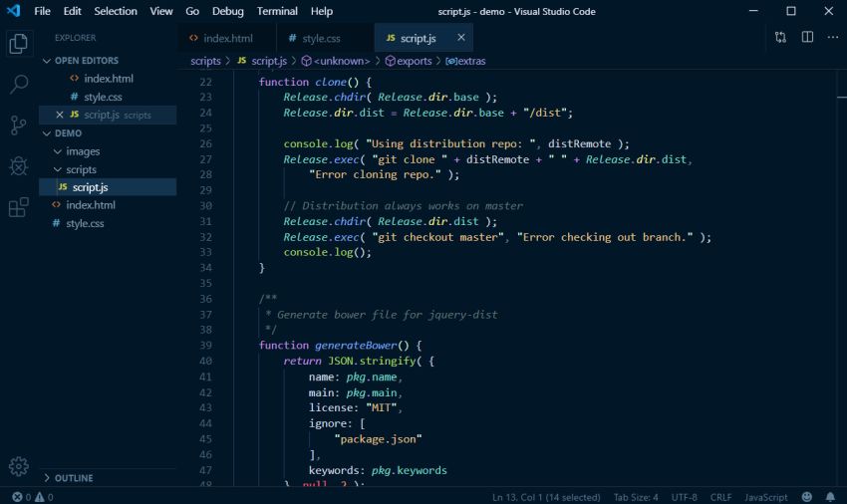Viewport: 847px width, 504px height.
Task: Close the script.js editor tab
Action: (460, 38)
